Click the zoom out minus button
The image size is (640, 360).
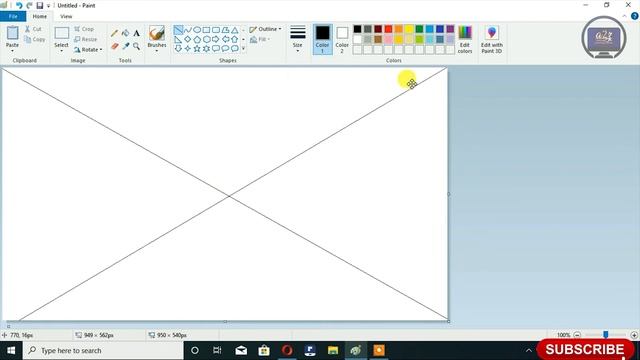coord(577,335)
